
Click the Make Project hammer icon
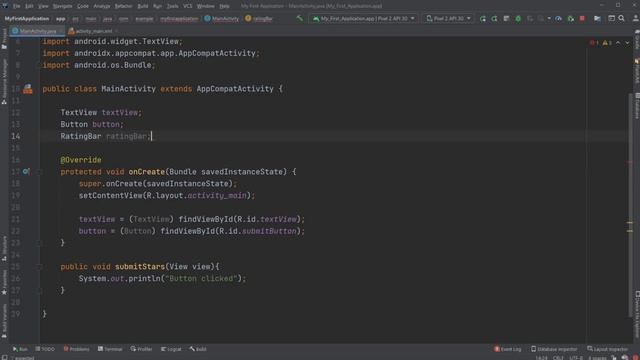point(300,18)
